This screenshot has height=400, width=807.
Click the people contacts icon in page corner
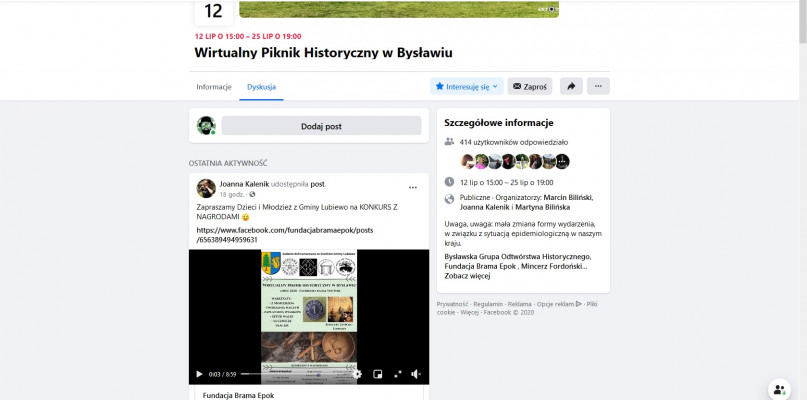779,389
